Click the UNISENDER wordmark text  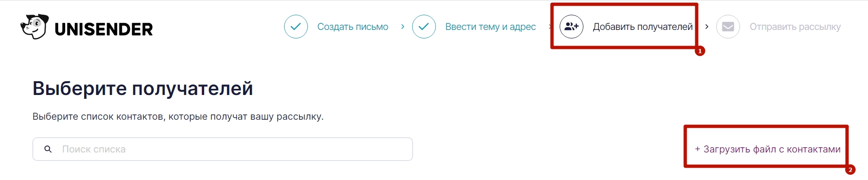point(104,29)
